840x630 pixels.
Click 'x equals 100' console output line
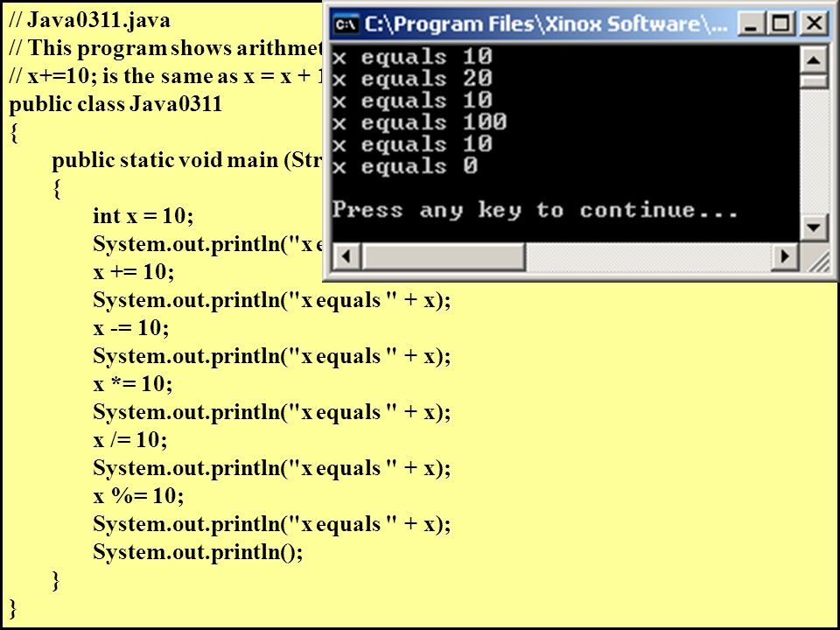click(419, 122)
